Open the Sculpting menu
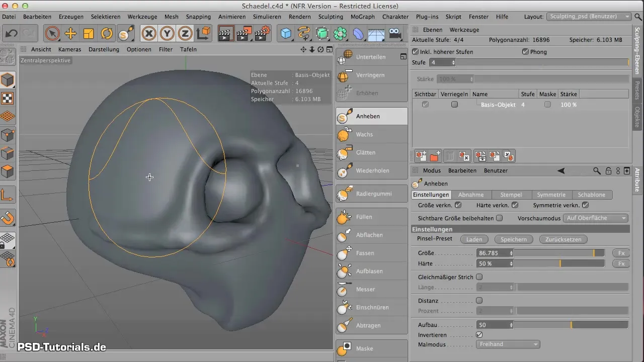The width and height of the screenshot is (644, 362). click(x=331, y=17)
